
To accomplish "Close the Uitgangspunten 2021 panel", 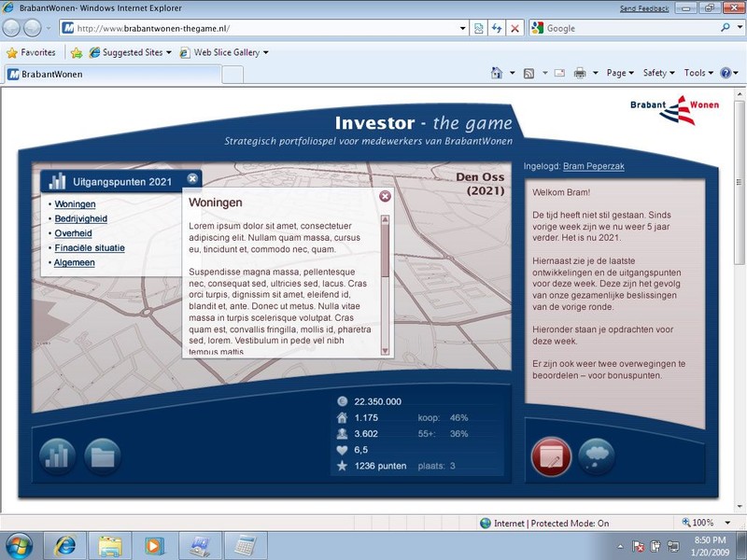I will pos(192,179).
